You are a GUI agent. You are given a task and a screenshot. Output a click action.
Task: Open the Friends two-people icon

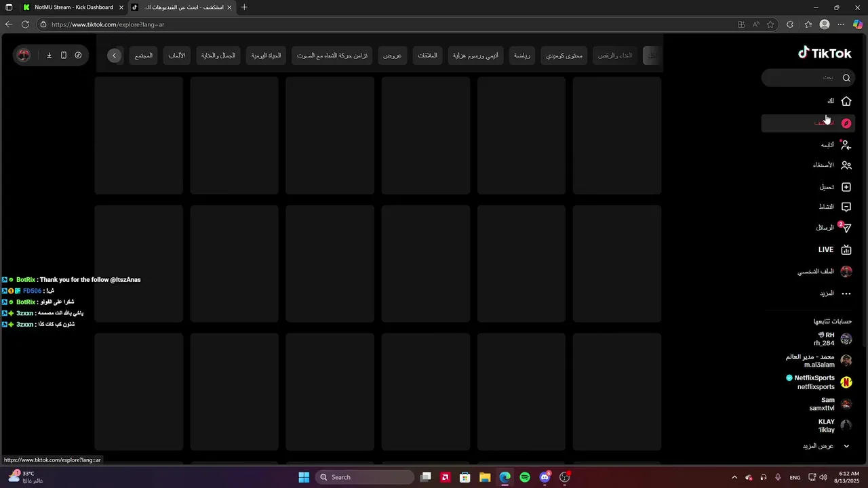846,165
